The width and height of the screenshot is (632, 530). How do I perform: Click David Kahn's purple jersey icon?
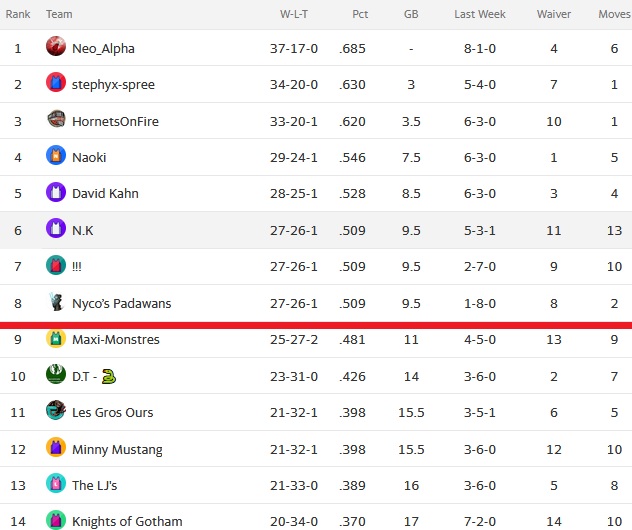pos(56,192)
